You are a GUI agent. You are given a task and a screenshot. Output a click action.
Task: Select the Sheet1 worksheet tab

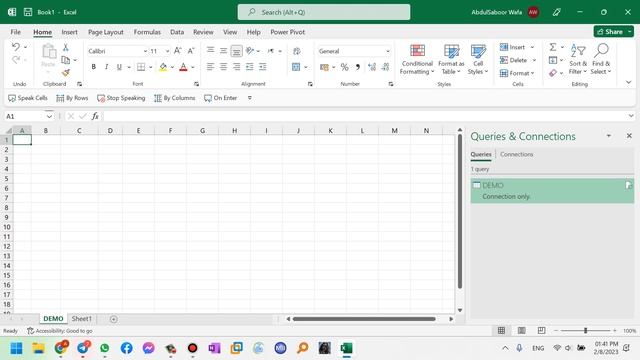(x=82, y=319)
